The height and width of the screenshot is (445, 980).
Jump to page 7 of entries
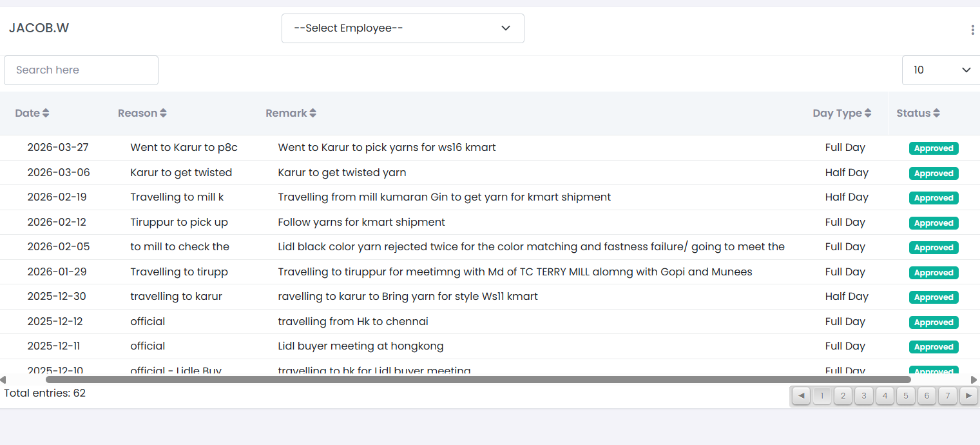pyautogui.click(x=947, y=395)
